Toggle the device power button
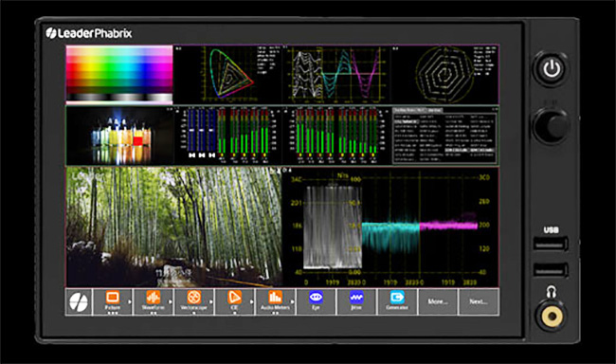The height and width of the screenshot is (364, 616). pos(552,69)
